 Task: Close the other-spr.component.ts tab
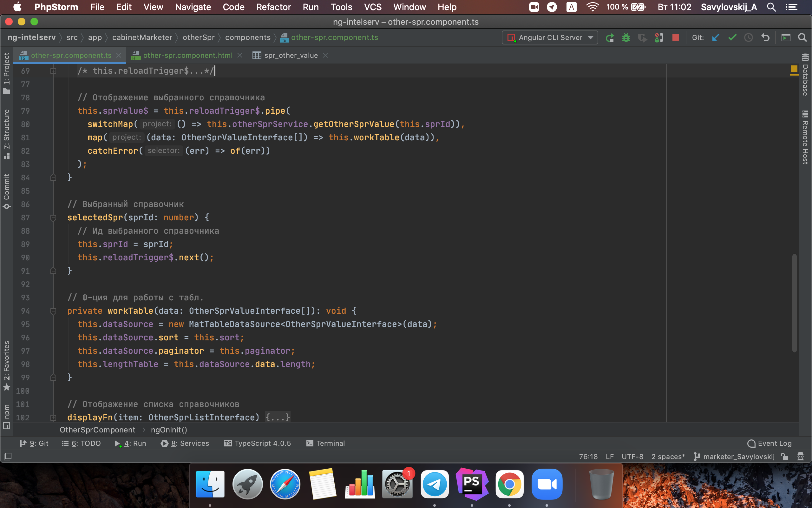118,56
